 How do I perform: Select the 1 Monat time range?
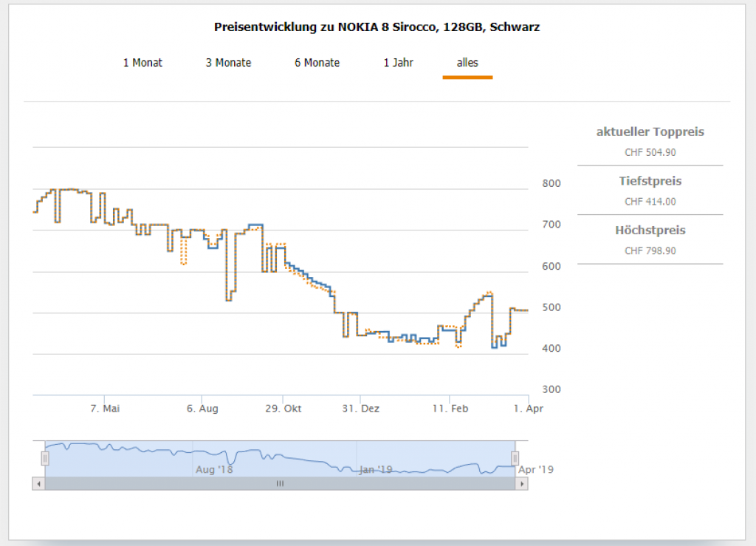click(x=142, y=63)
